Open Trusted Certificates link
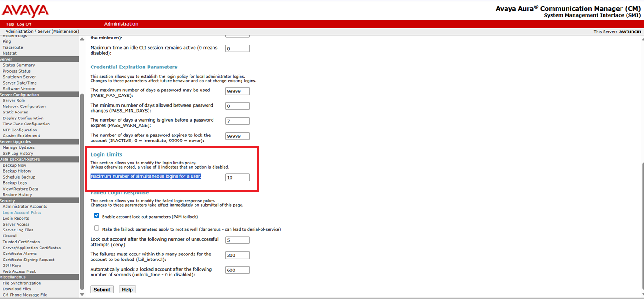 (21, 242)
